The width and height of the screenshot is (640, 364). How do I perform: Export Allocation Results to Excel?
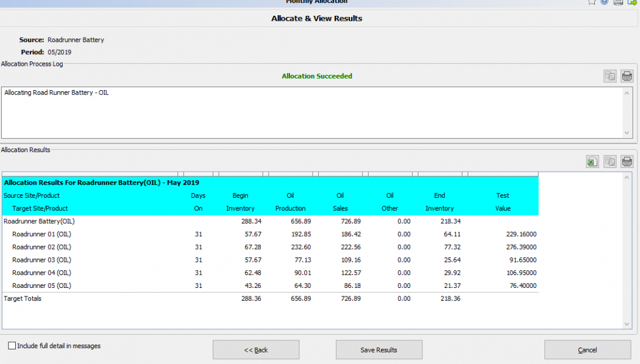(592, 161)
